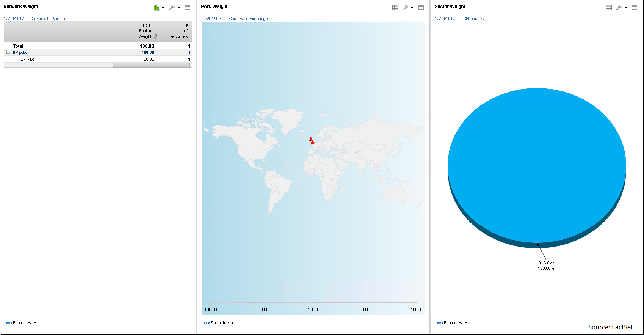Click 12/29/2017 date link in Port. Weight

tap(211, 19)
